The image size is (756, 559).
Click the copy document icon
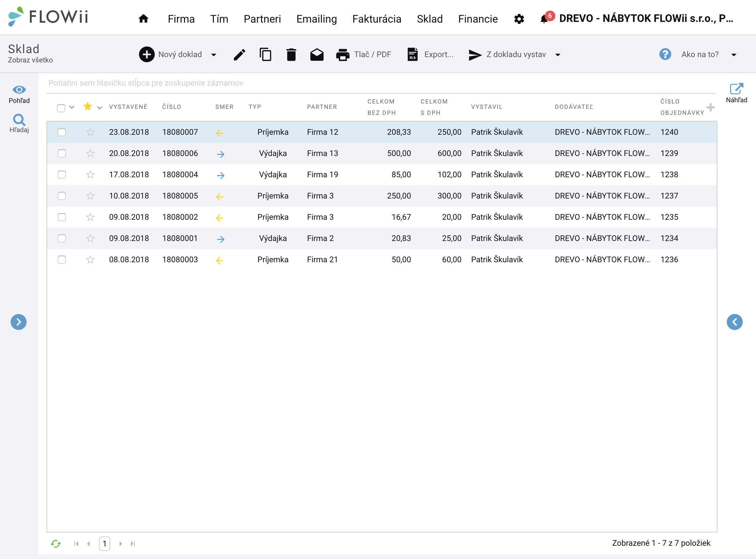coord(265,54)
